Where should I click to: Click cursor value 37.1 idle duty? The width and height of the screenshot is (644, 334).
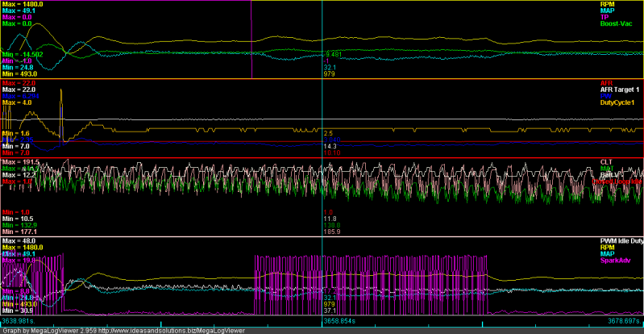click(330, 311)
